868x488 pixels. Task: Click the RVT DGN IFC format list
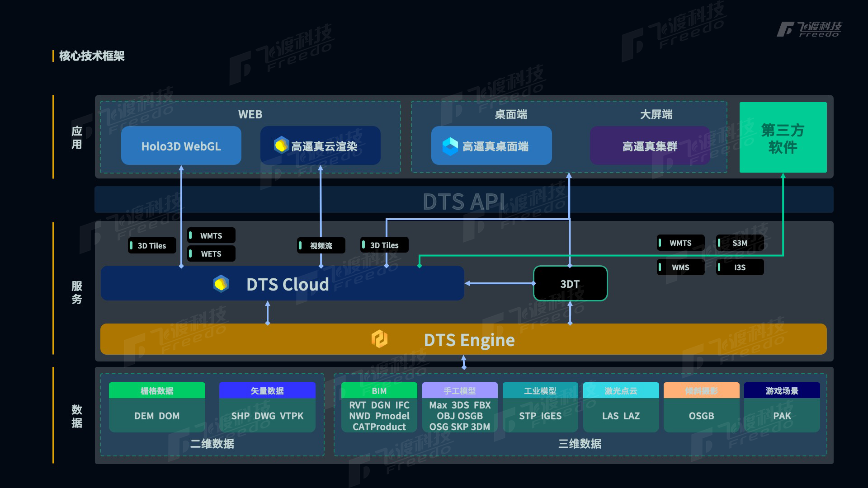tap(379, 416)
